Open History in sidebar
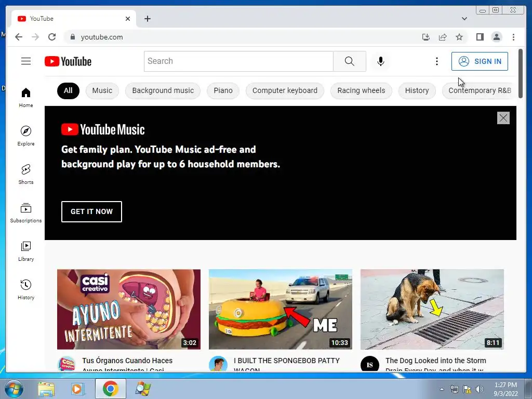Image resolution: width=532 pixels, height=399 pixels. click(x=26, y=289)
